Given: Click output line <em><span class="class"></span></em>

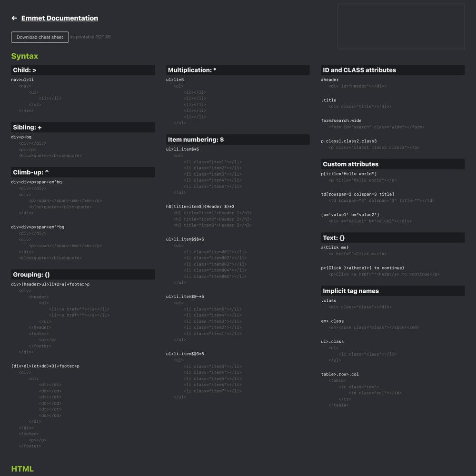Looking at the screenshot, I should 374,327.
